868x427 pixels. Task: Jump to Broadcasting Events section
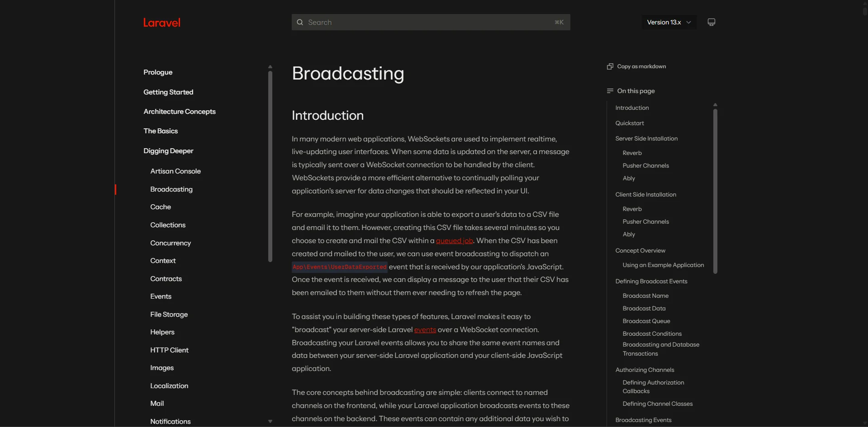coord(643,420)
